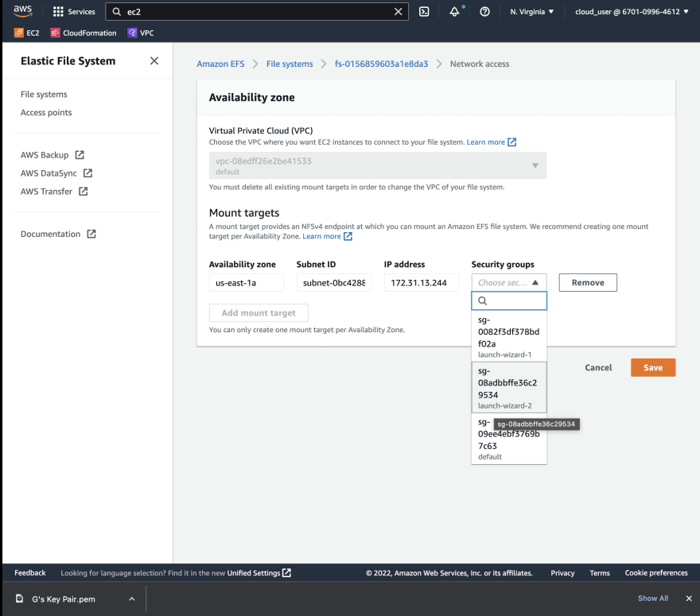Close the Elastic File System side panel
The image size is (700, 616).
click(154, 60)
